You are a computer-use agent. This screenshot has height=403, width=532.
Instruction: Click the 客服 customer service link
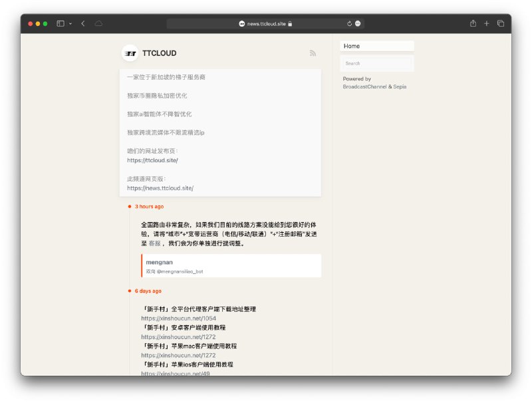click(x=153, y=242)
